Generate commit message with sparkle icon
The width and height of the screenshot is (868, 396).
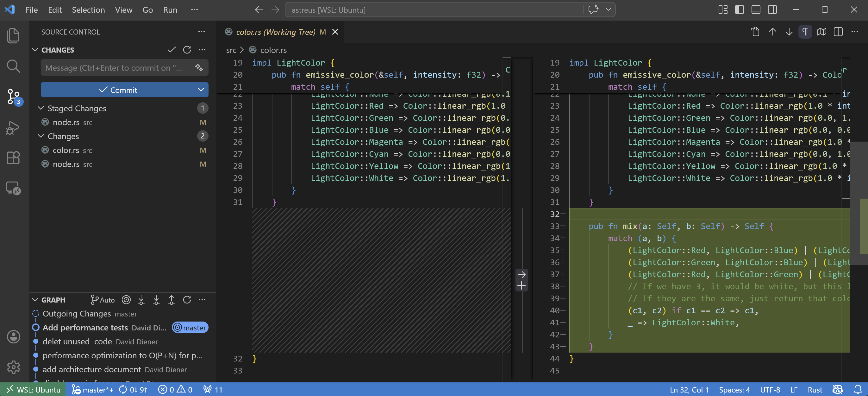pos(199,67)
